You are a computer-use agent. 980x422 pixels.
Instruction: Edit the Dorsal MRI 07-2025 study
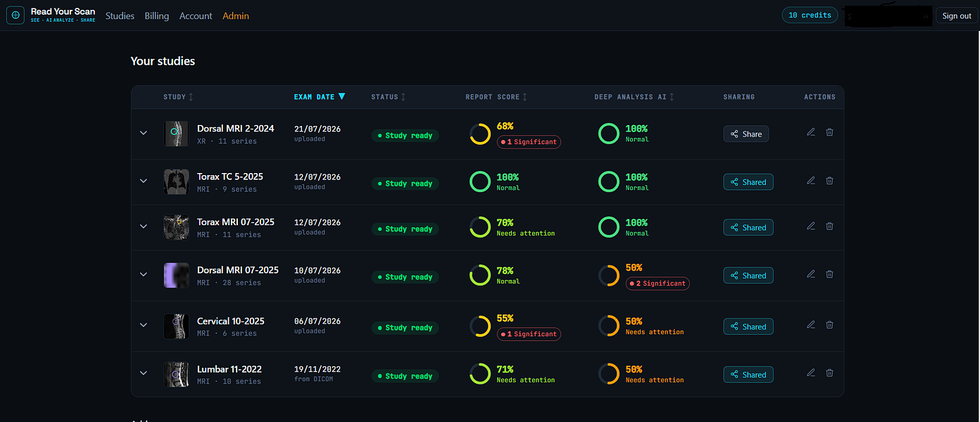tap(811, 274)
